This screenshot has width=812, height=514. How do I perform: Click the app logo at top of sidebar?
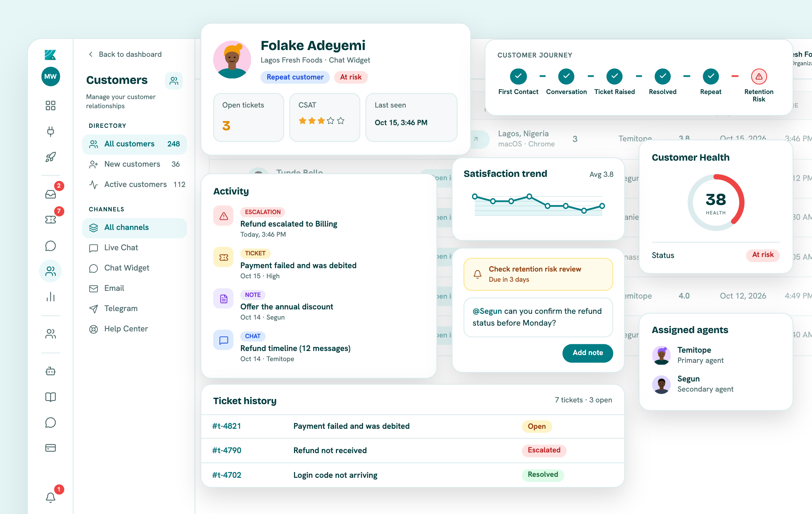(x=50, y=54)
